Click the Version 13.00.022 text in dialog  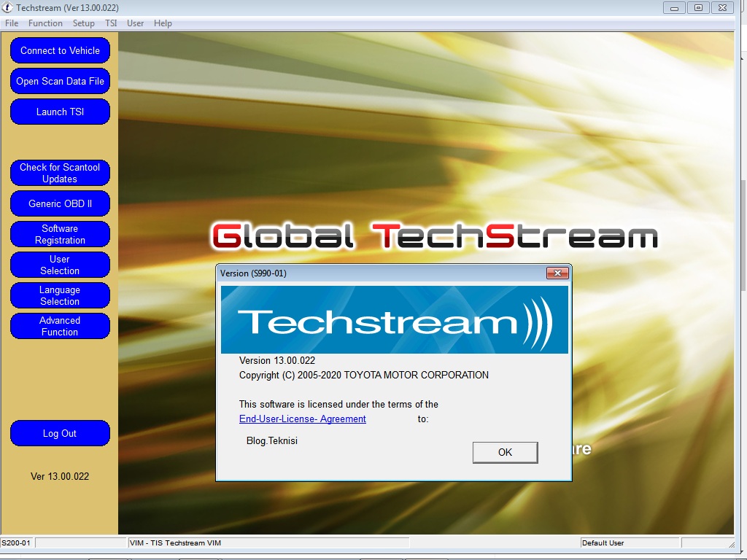277,360
